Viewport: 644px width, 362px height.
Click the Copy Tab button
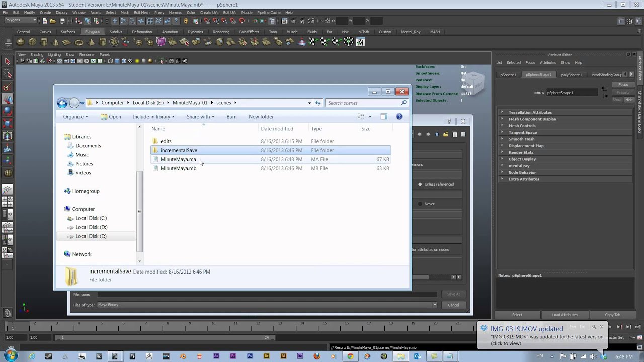click(612, 315)
